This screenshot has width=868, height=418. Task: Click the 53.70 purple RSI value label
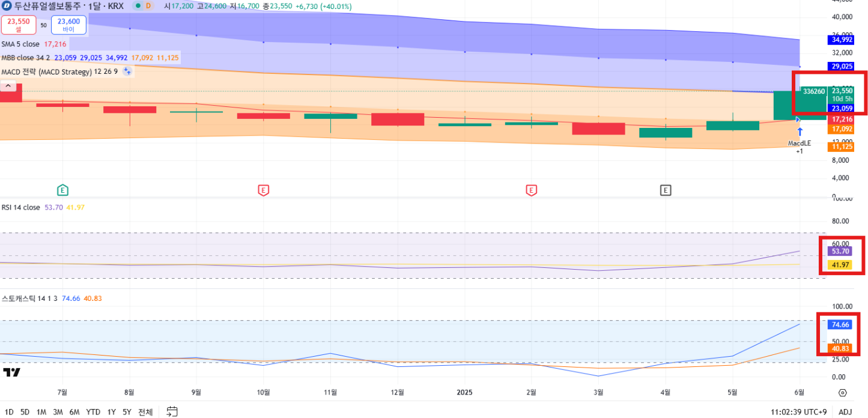pos(840,251)
